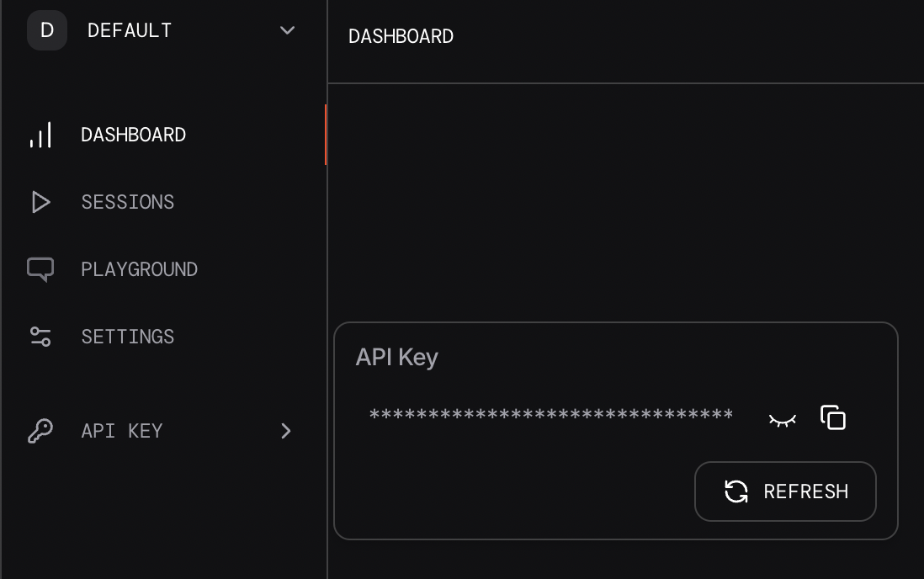Navigate to the Playground section

(140, 269)
